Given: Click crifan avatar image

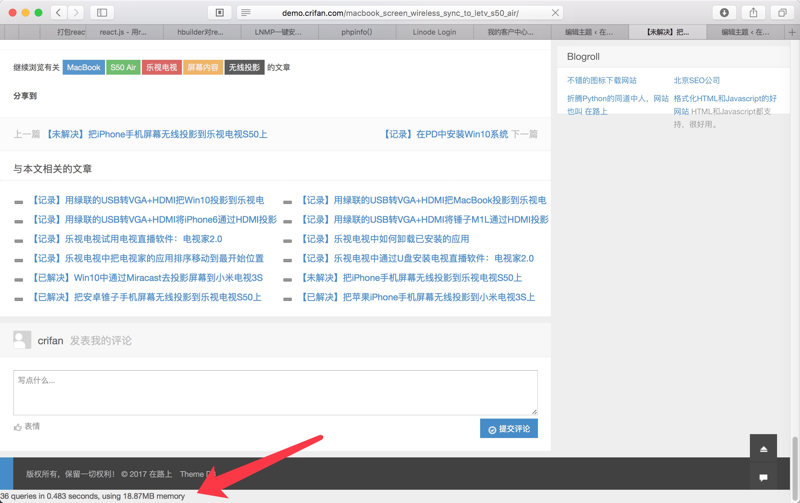Looking at the screenshot, I should tap(22, 340).
